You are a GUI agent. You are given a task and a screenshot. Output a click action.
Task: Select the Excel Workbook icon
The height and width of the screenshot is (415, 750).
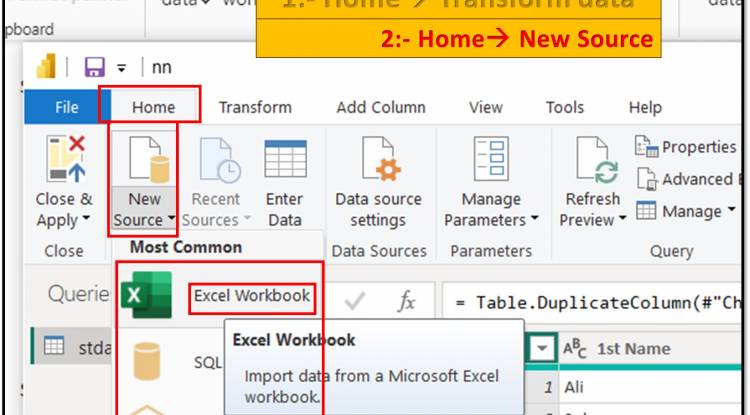[146, 295]
